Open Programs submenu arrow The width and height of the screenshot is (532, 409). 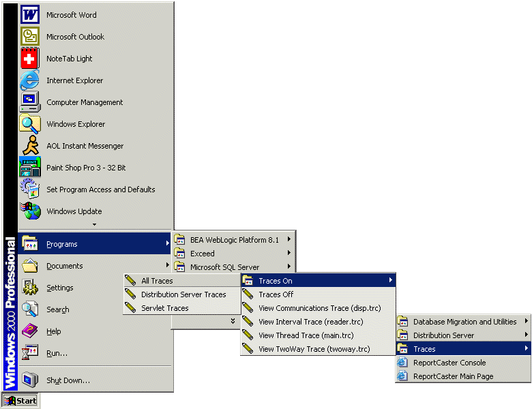click(x=167, y=243)
